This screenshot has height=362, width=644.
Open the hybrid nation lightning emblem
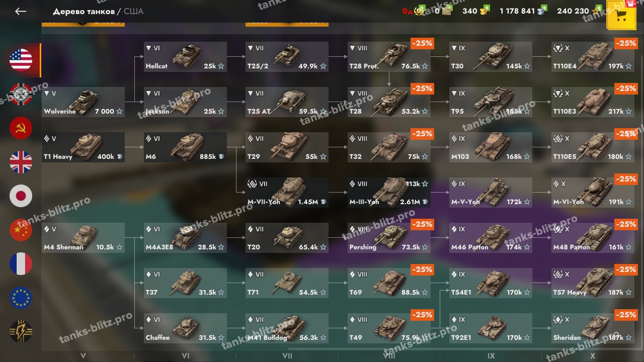[x=21, y=332]
